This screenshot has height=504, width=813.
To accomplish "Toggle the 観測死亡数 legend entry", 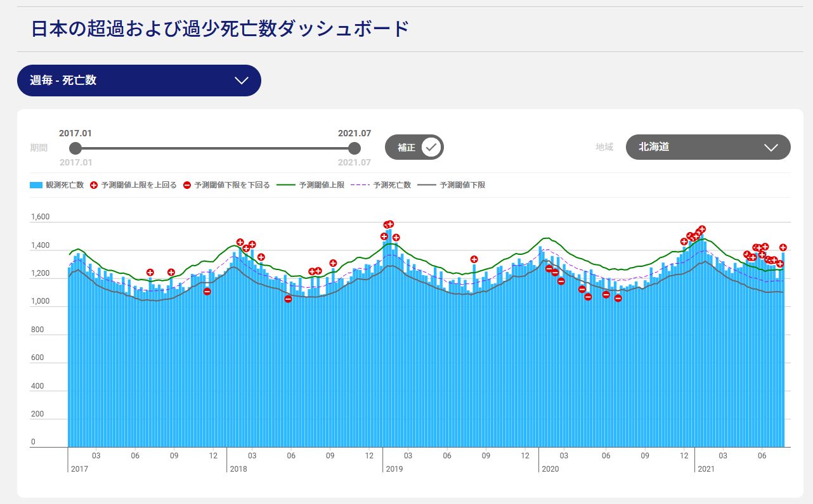I will point(56,185).
